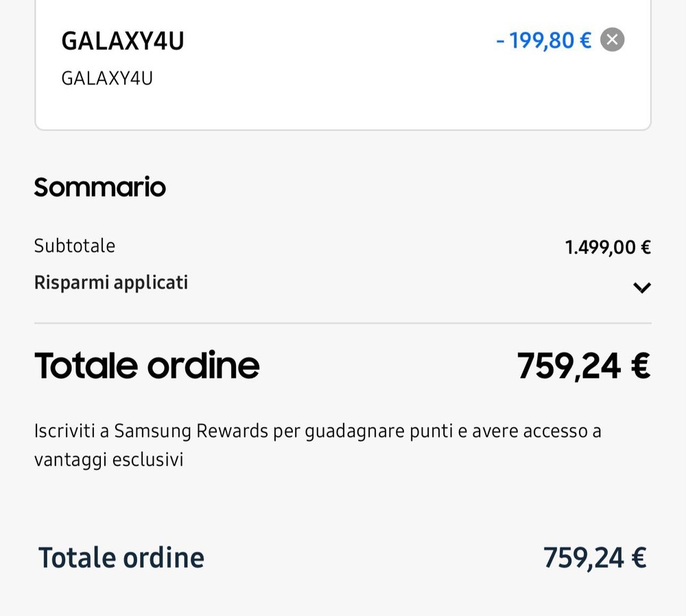The image size is (686, 616).
Task: Click the Risparmi applicati label
Action: coord(111,283)
